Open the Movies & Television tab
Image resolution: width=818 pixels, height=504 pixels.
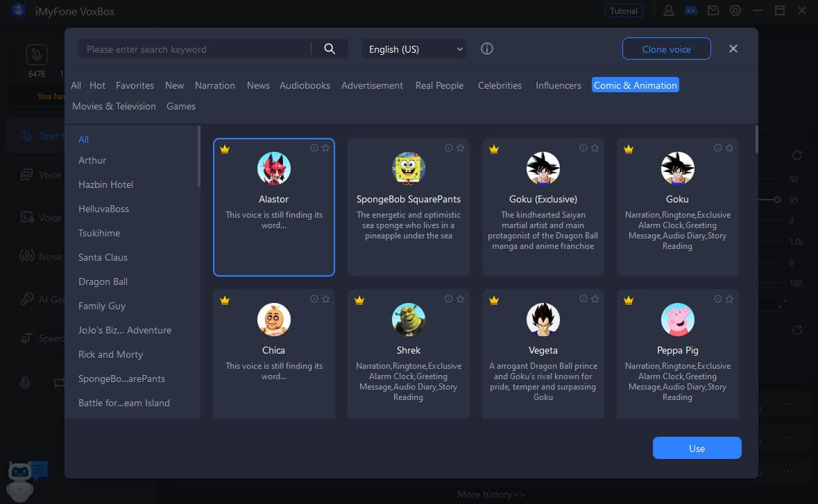[114, 106]
